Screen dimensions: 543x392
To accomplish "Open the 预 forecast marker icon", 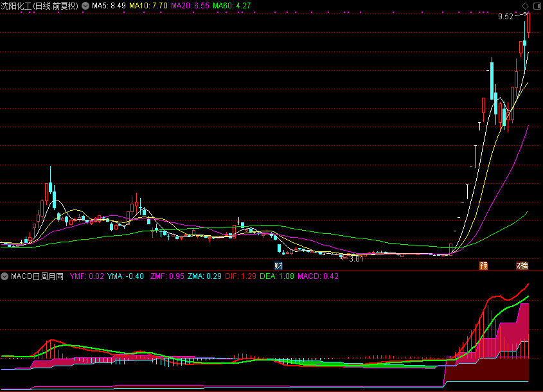I will (x=483, y=265).
